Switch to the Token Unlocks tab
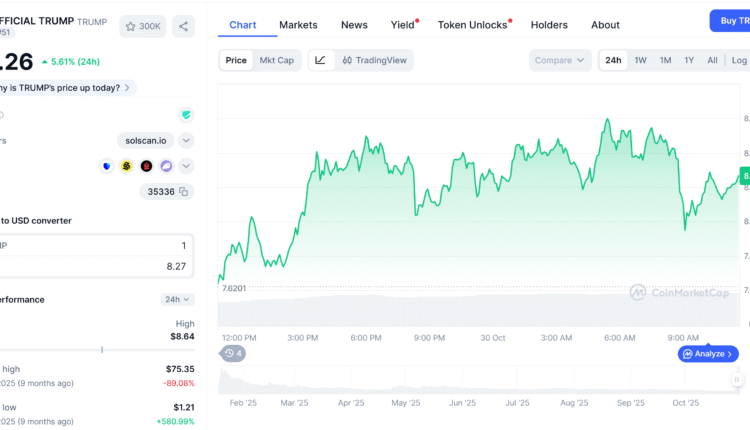 [x=474, y=25]
